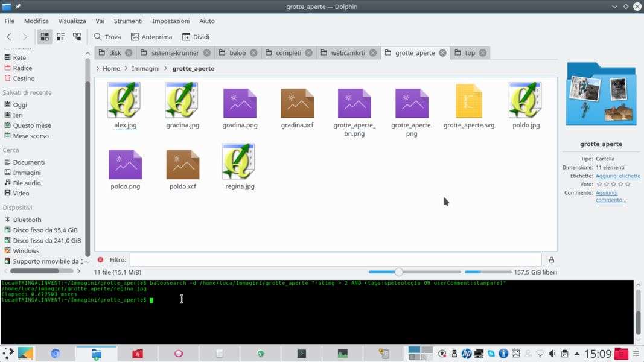
Task: Expand the breadcrumb arrow before Home
Action: point(98,69)
